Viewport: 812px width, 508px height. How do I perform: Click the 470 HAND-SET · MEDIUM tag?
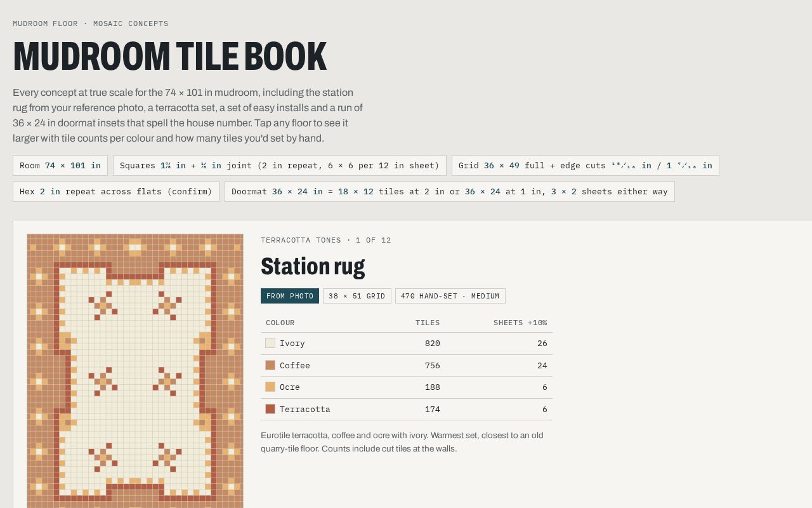click(450, 296)
